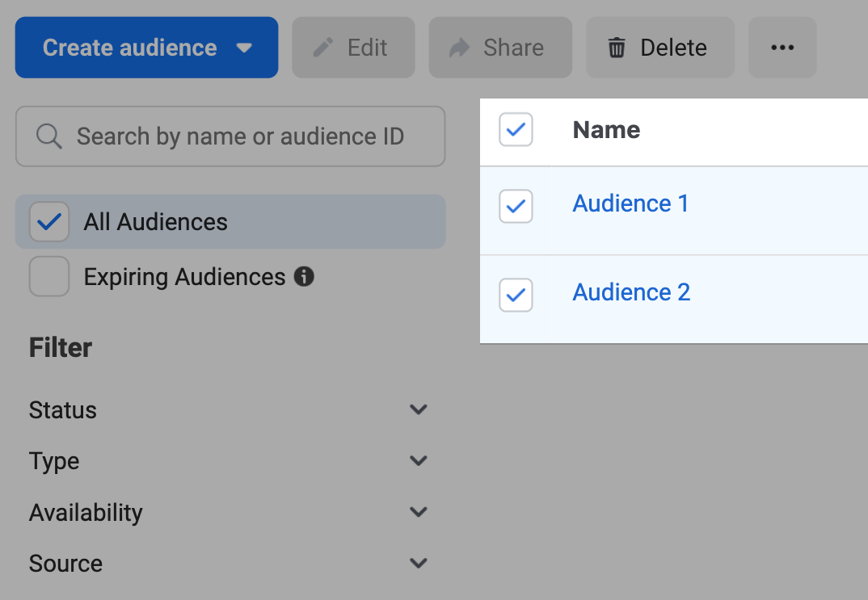Open Audience 2 details

click(x=630, y=292)
